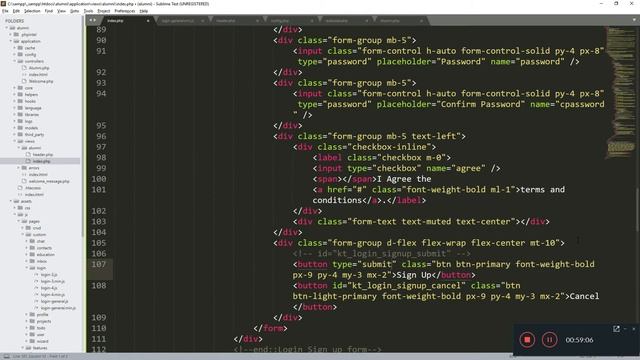Collapse the custom folder arrow
640x360 pixels.
coord(23,235)
